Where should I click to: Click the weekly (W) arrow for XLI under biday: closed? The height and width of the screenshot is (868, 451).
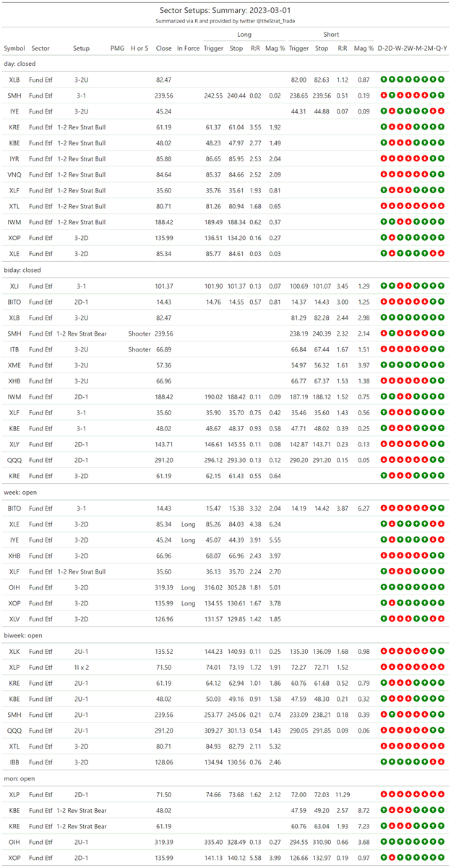(400, 286)
